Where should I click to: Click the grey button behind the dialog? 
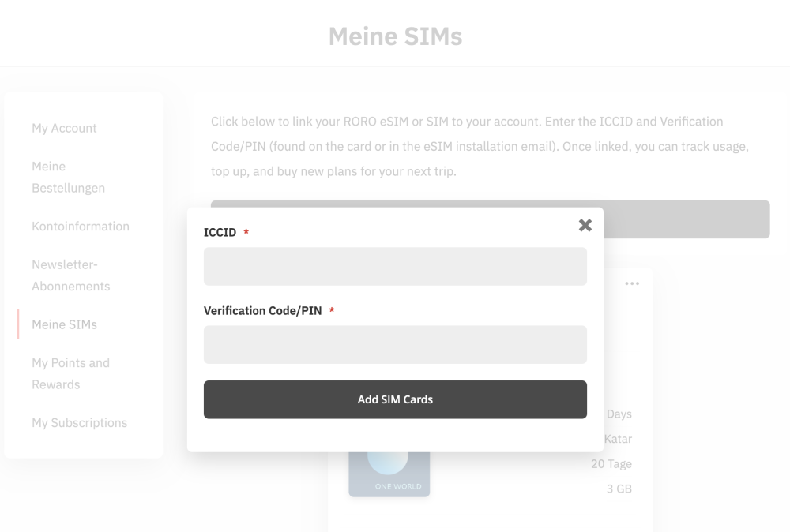tap(687, 219)
